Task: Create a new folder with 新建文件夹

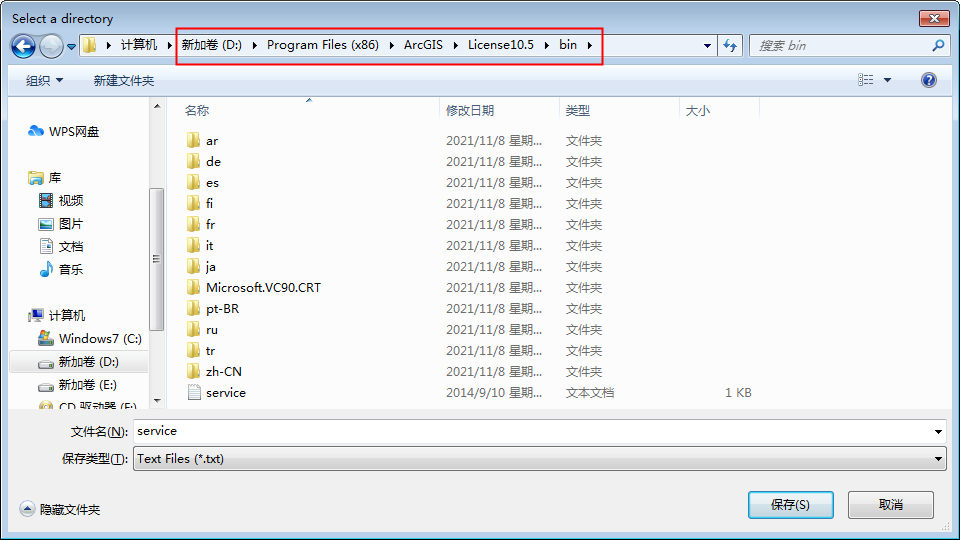Action: click(x=124, y=80)
